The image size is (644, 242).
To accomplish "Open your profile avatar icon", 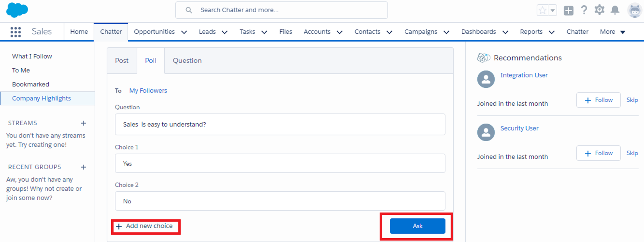I will (x=634, y=10).
